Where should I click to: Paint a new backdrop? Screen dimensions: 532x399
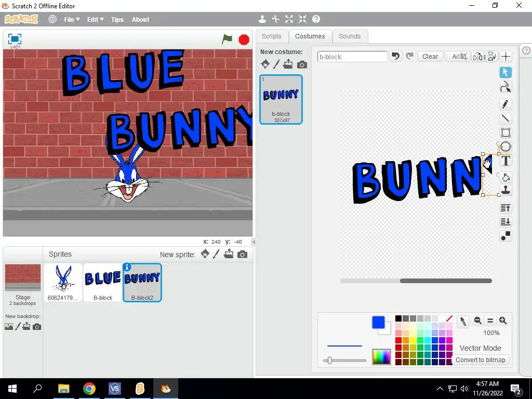click(18, 326)
